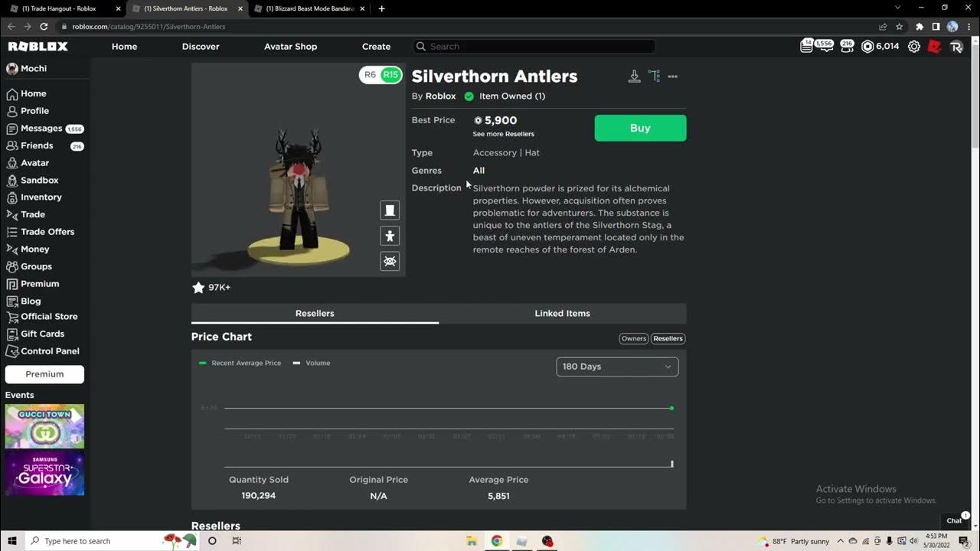Image resolution: width=980 pixels, height=551 pixels.
Task: Open the Premium sidebar link with icon
Action: click(33, 284)
